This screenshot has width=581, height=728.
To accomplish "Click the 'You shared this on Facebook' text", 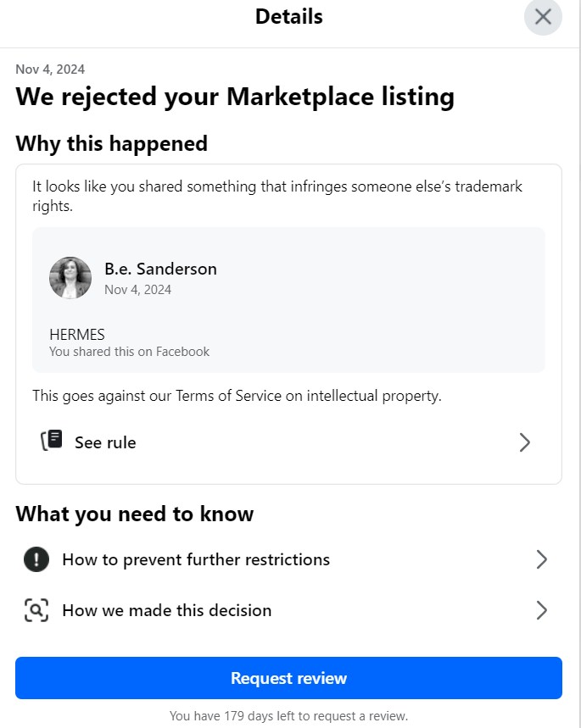I will (129, 352).
